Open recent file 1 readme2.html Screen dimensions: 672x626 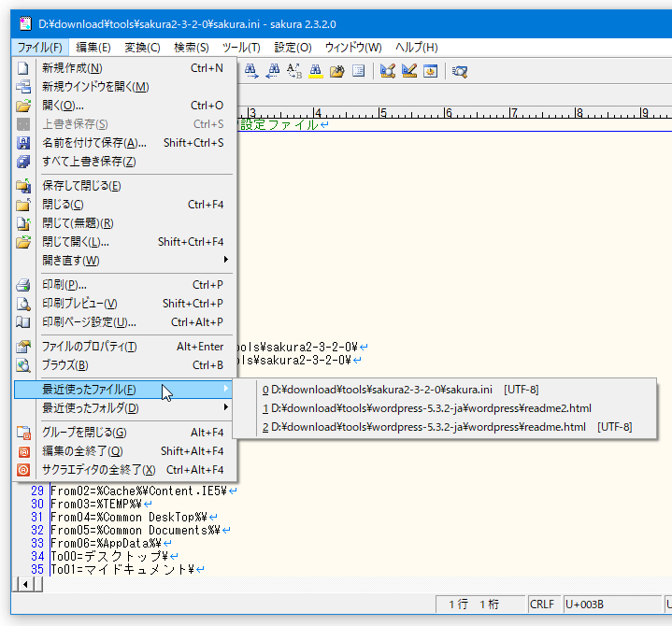(445, 408)
